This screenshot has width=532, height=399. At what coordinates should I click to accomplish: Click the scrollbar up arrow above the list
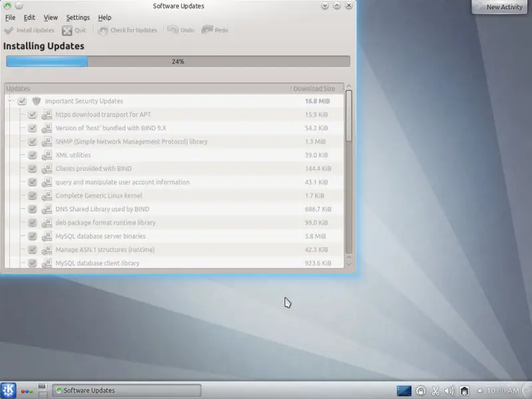coord(348,86)
